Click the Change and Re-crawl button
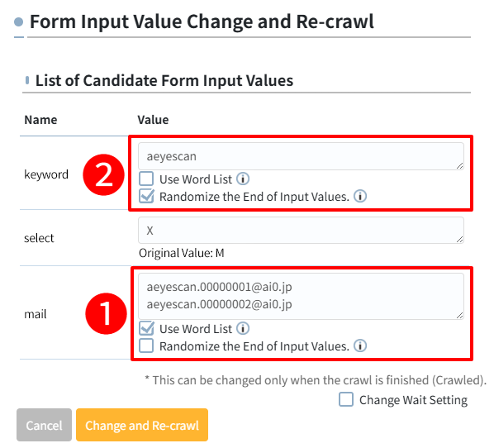 142,425
